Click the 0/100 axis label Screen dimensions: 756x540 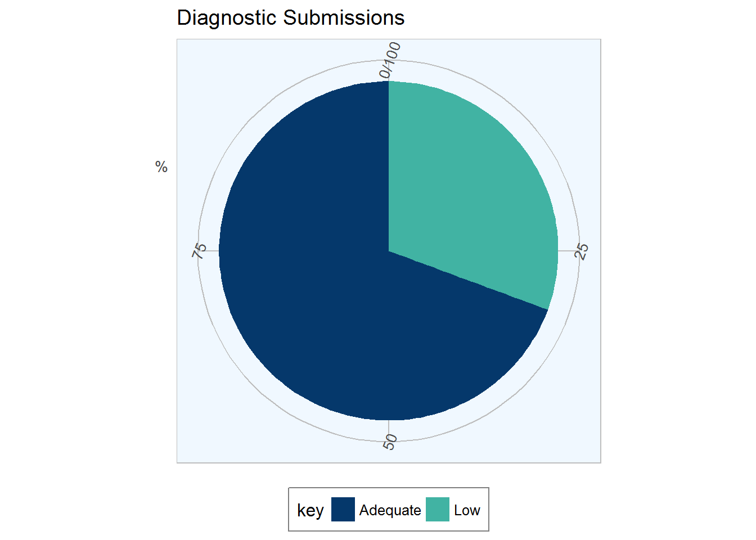(x=390, y=60)
